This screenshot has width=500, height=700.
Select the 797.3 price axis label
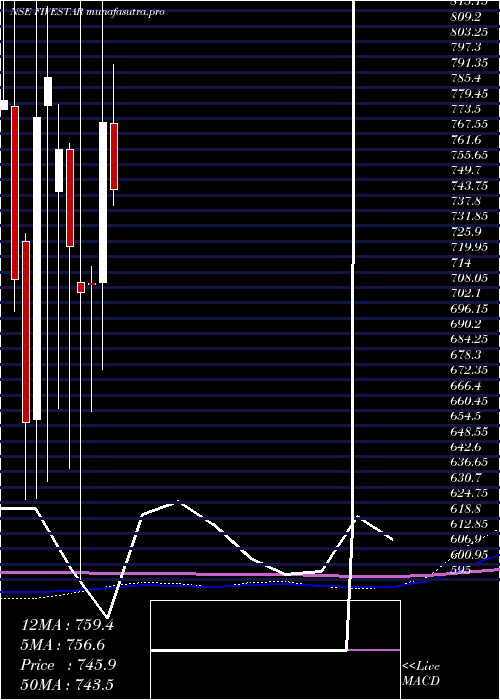click(x=466, y=47)
